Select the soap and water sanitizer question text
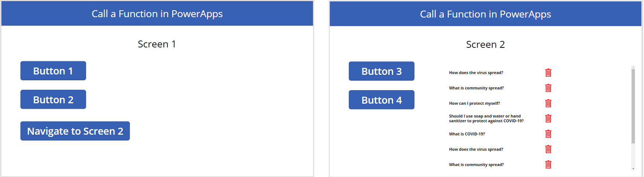Viewport: 644px width, 177px height. pyautogui.click(x=486, y=119)
